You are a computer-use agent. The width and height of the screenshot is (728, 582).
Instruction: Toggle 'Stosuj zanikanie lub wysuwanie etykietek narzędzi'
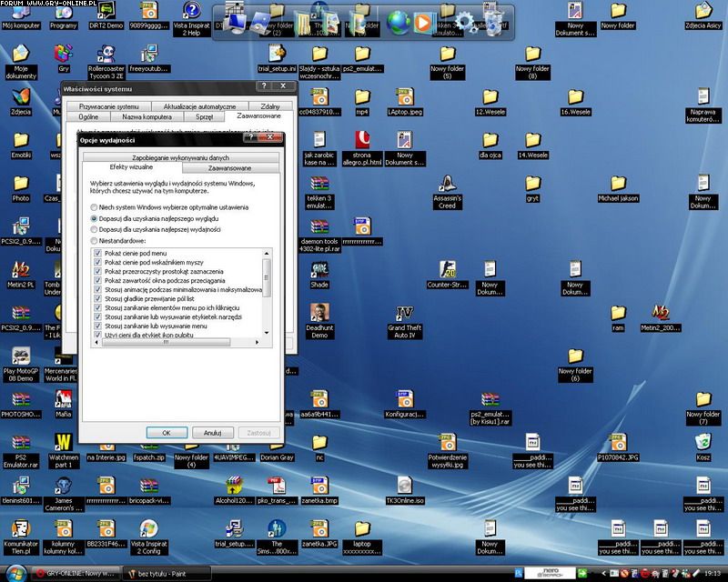click(x=97, y=317)
